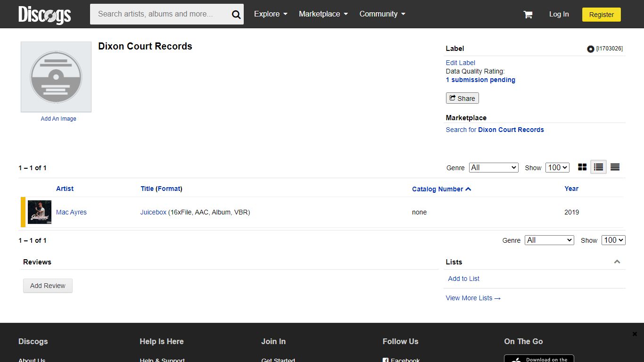Open the Juicebox album cover thumbnail
Image resolution: width=644 pixels, height=362 pixels.
pos(40,212)
